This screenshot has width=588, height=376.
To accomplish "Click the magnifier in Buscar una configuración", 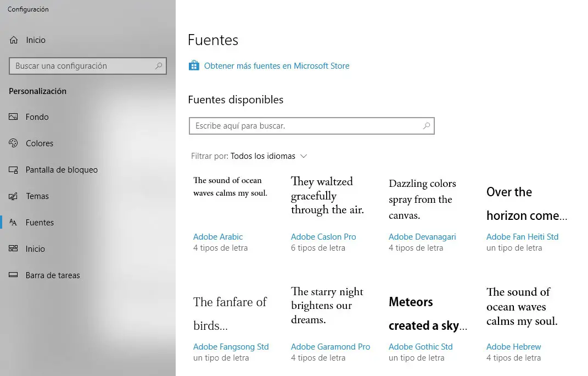I will click(159, 66).
